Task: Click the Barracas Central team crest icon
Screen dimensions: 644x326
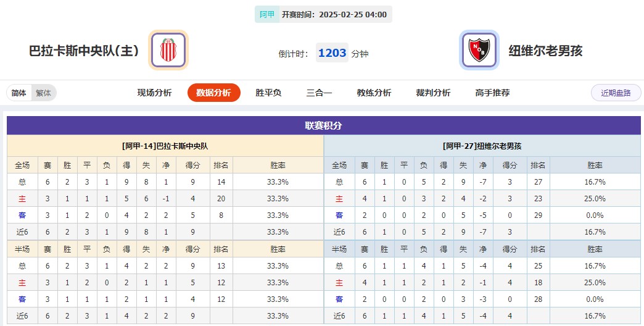Action: pos(168,50)
